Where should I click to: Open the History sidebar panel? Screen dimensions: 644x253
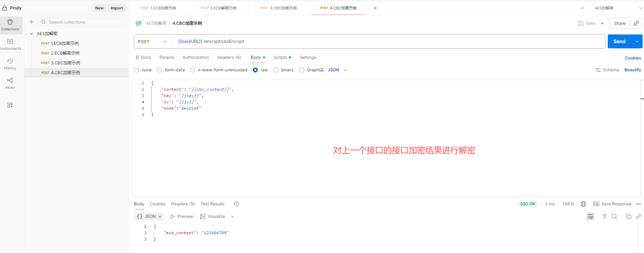(x=10, y=64)
